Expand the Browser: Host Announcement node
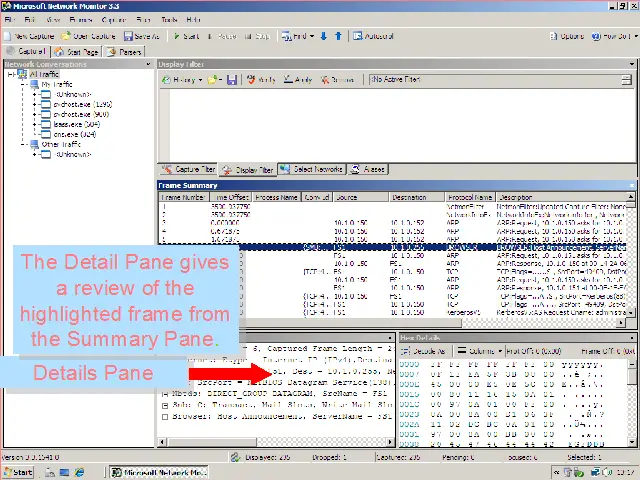This screenshot has height=480, width=640. (x=165, y=417)
